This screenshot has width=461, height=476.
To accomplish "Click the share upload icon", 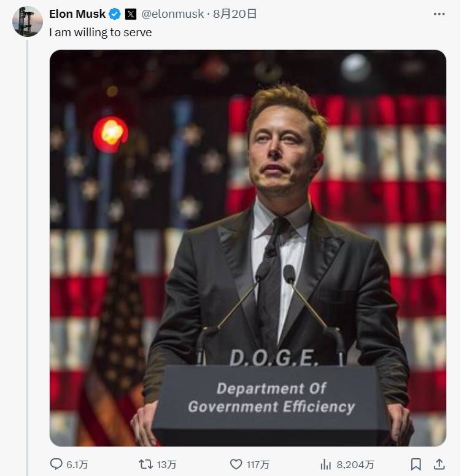I will tap(439, 464).
